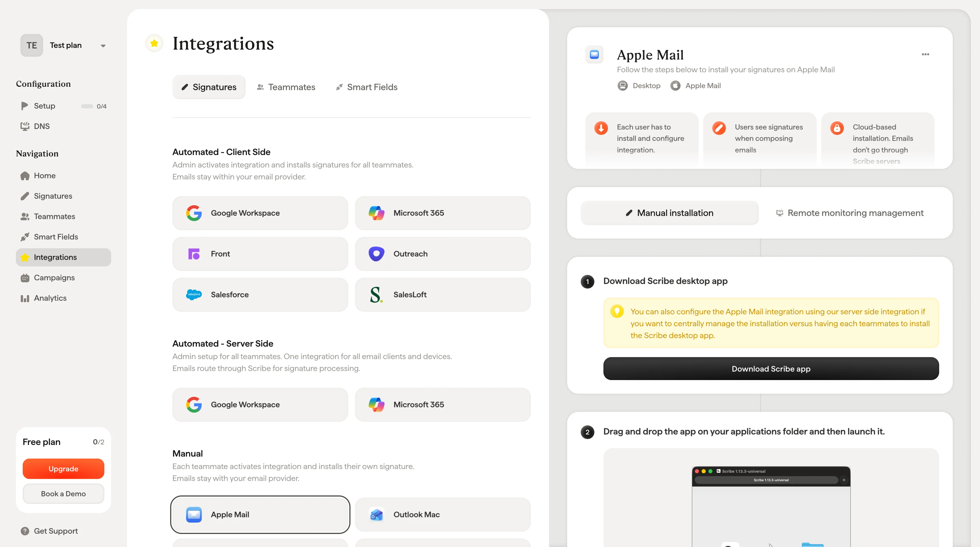Viewport: 980px width, 547px height.
Task: Click the Outlook Mac logo icon
Action: click(376, 515)
